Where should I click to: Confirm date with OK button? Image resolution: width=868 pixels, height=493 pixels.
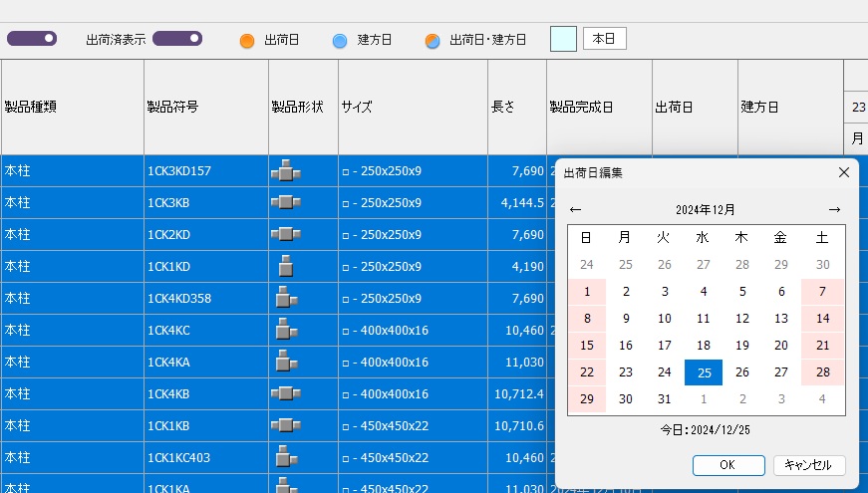(x=727, y=465)
